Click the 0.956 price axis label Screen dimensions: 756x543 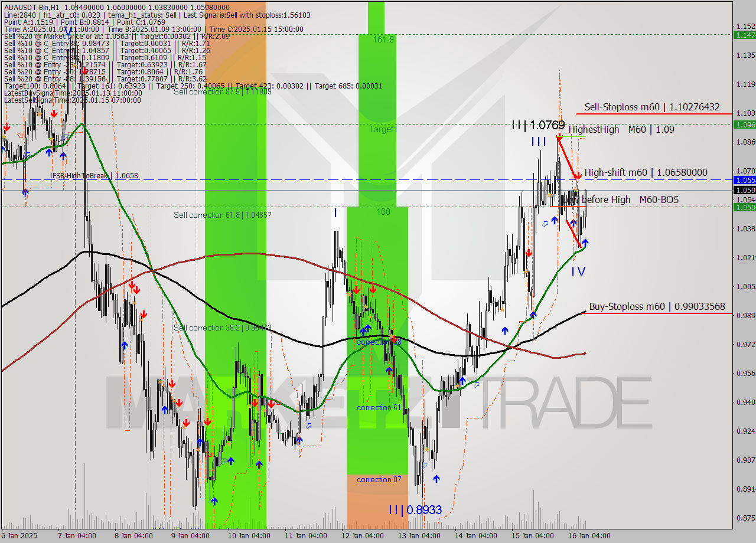pos(745,373)
